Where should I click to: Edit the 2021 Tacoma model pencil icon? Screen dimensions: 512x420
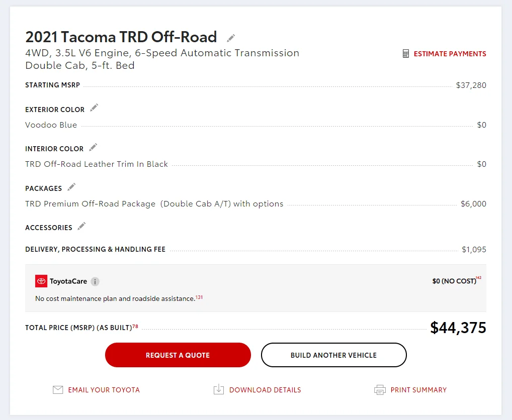coord(231,38)
